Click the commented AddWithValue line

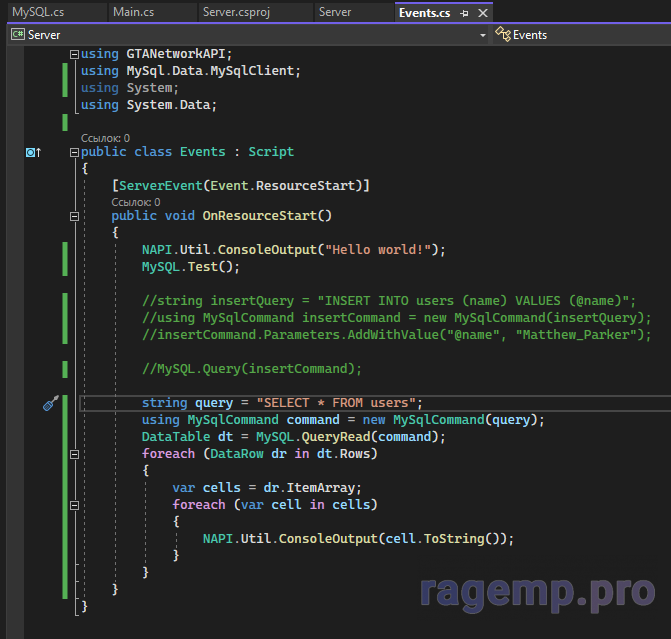pyautogui.click(x=397, y=335)
